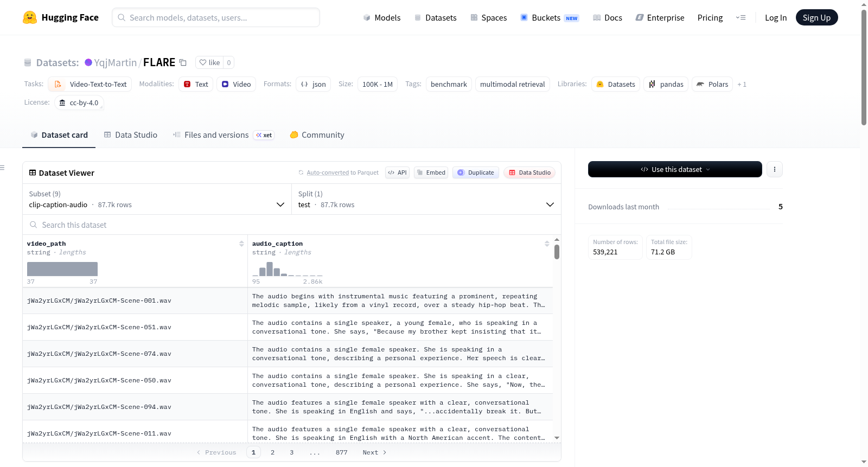Open the Datasets library tag
This screenshot has width=868, height=467.
pos(616,84)
